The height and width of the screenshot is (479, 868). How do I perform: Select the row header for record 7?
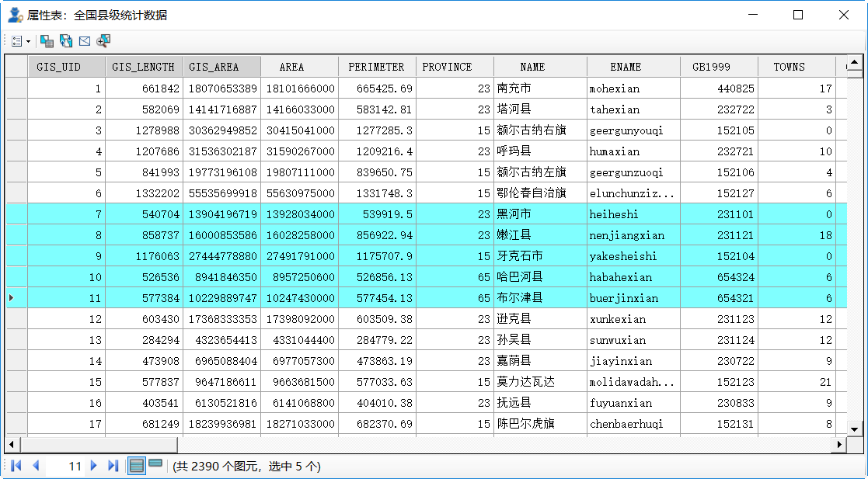coord(16,214)
